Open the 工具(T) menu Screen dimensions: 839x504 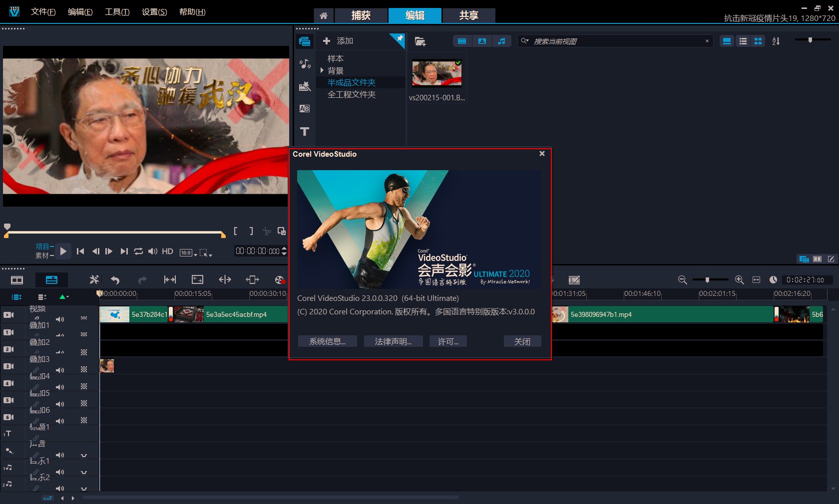(117, 12)
